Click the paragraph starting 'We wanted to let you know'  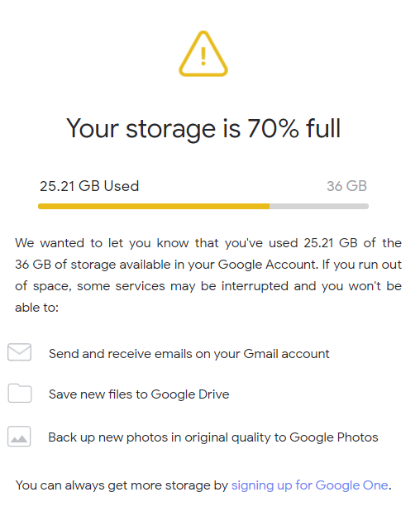[208, 275]
